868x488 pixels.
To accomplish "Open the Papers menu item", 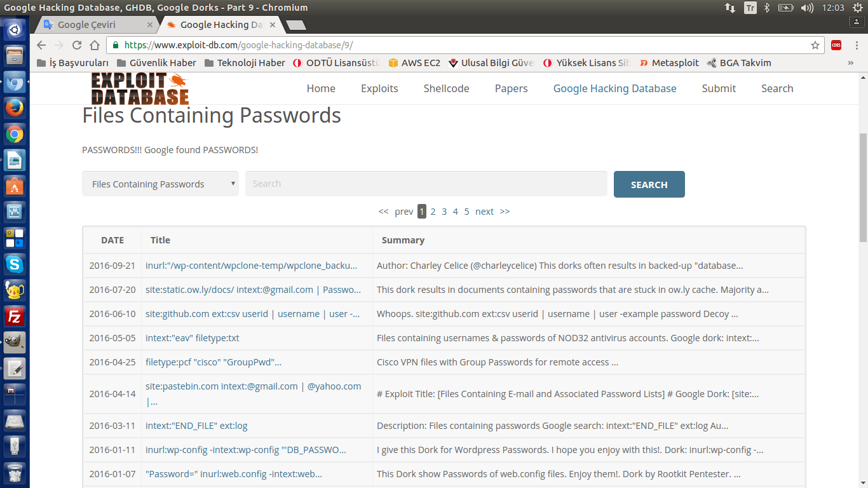I will 512,88.
